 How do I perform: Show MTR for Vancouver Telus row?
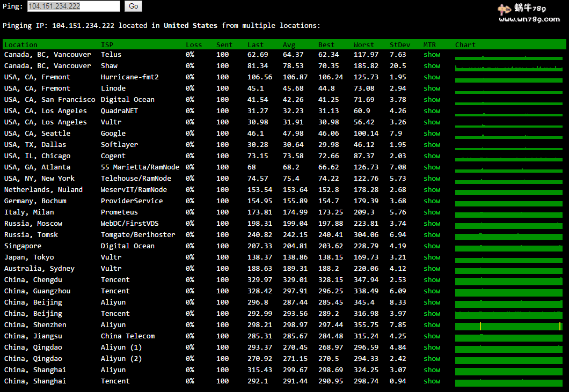coord(432,55)
